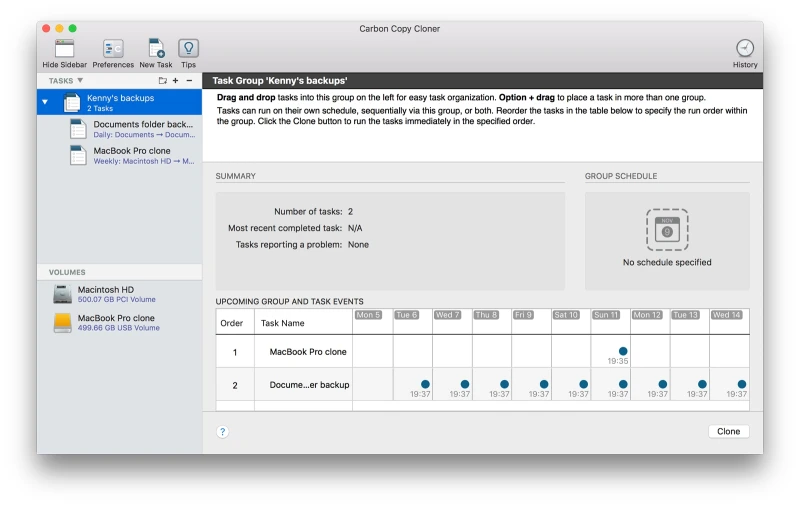
Task: Click Documents backup event marker on Tue 6
Action: (x=425, y=384)
